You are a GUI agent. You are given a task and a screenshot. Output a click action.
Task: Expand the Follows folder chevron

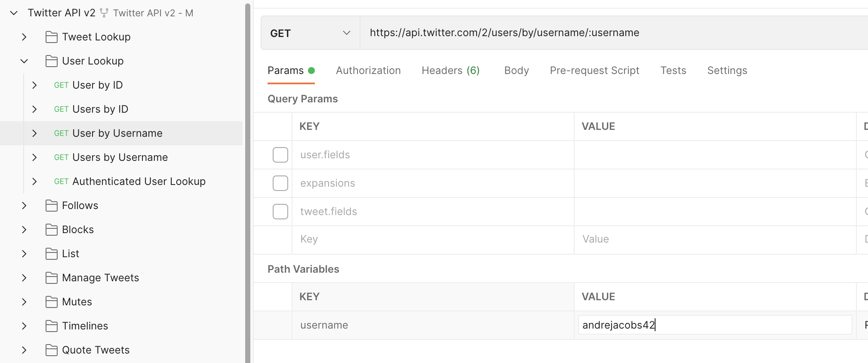pyautogui.click(x=25, y=206)
